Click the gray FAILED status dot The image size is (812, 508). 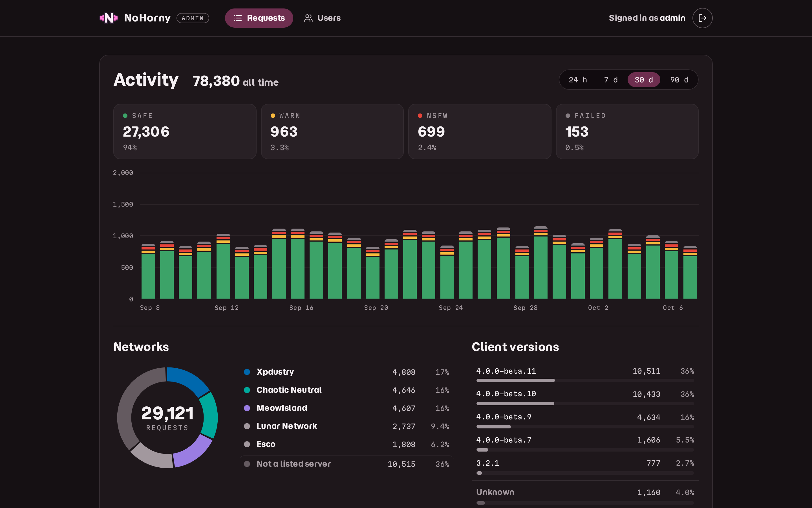coord(568,116)
